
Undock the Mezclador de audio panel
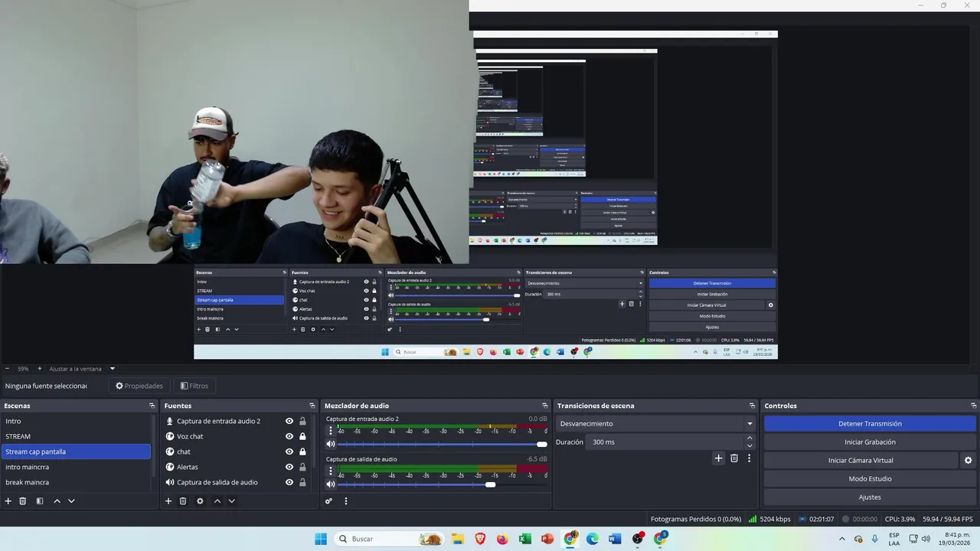point(545,406)
